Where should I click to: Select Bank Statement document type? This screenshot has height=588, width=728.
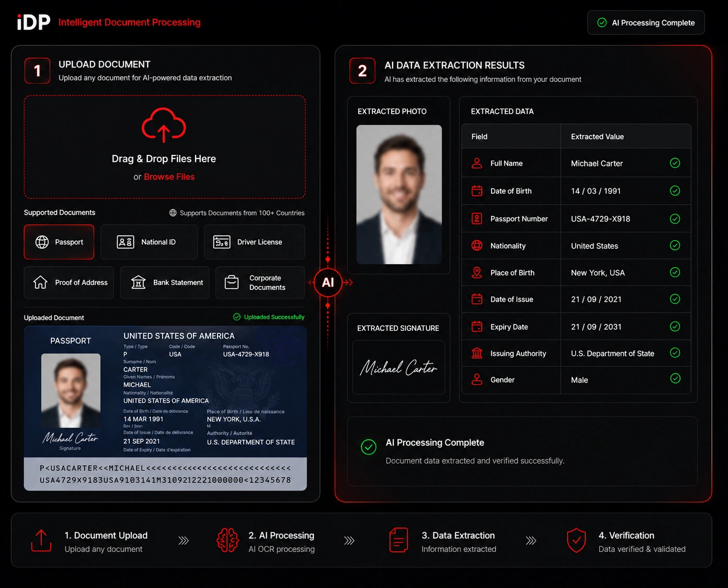click(165, 283)
